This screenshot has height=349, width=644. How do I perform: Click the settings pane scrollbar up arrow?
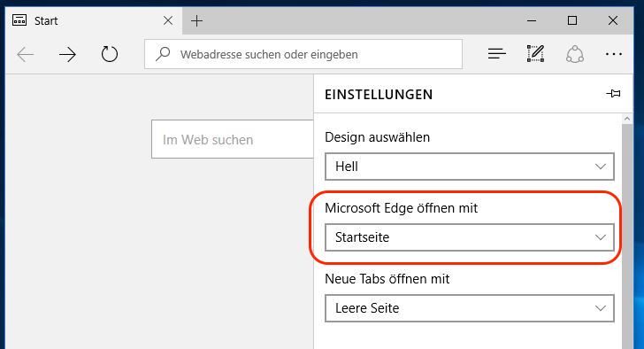coord(626,119)
